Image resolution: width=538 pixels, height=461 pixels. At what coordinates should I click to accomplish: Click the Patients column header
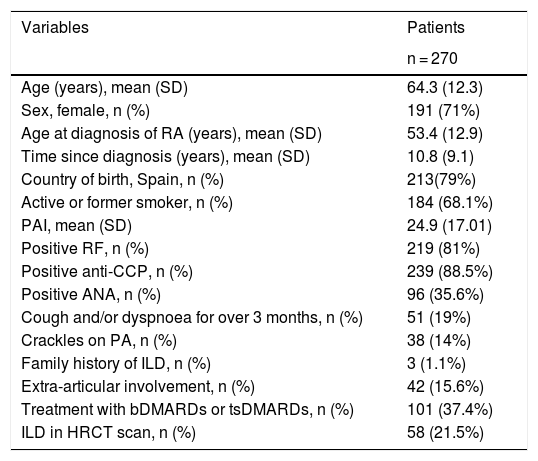436,27
